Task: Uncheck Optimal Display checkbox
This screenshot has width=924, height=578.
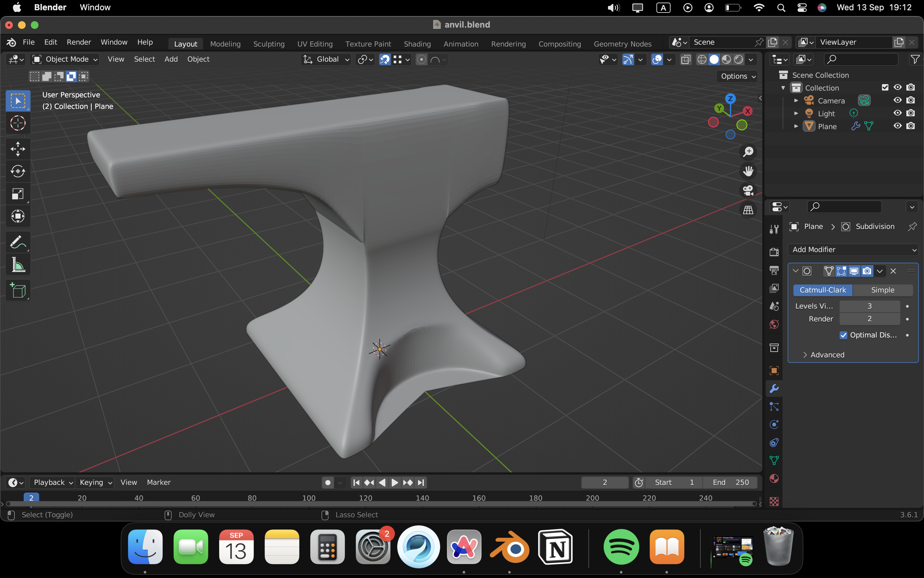Action: [843, 335]
